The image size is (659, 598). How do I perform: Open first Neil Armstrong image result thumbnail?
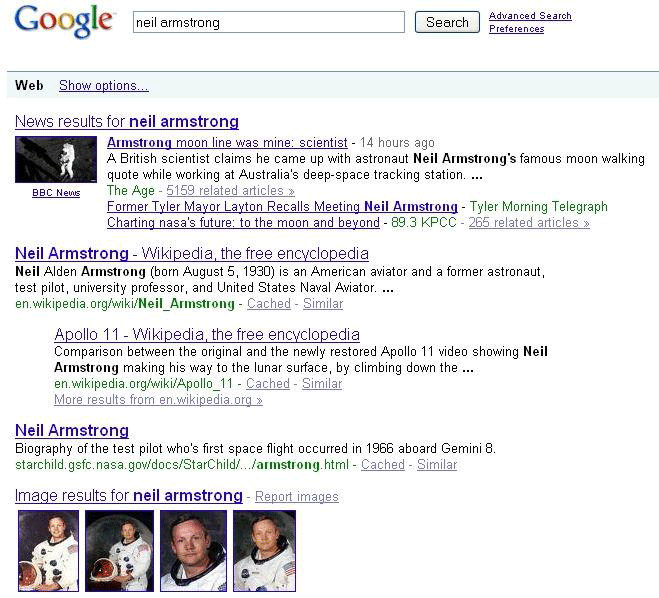(48, 551)
